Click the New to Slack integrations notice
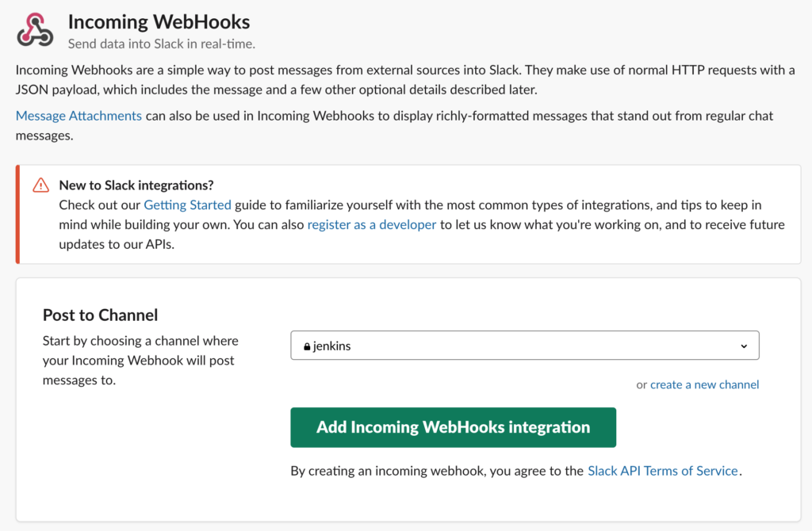Viewport: 812px width, 531px height. (137, 185)
